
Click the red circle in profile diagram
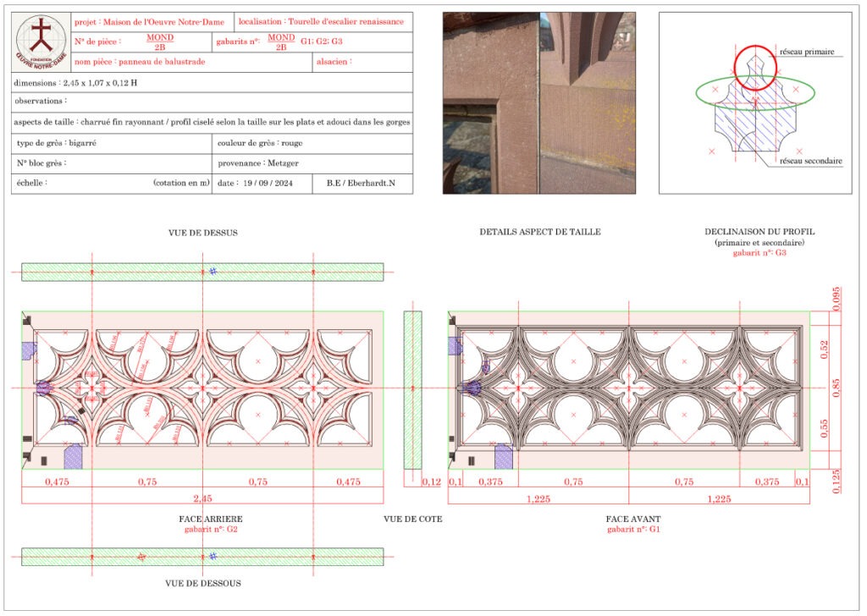pyautogui.click(x=755, y=69)
